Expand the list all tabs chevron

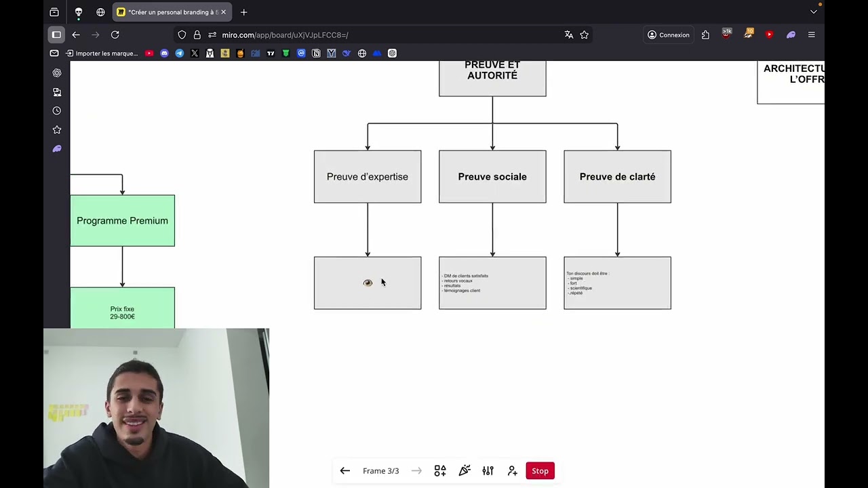(814, 12)
